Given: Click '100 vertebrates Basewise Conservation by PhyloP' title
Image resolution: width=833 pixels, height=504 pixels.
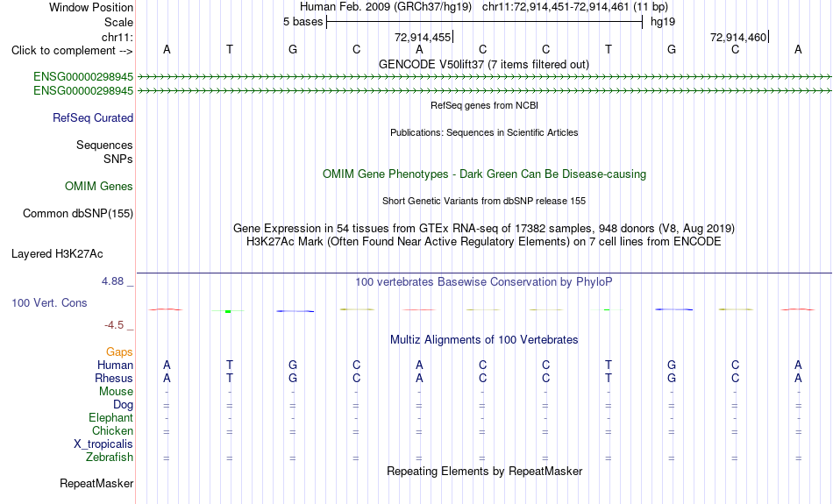Looking at the screenshot, I should [x=483, y=282].
